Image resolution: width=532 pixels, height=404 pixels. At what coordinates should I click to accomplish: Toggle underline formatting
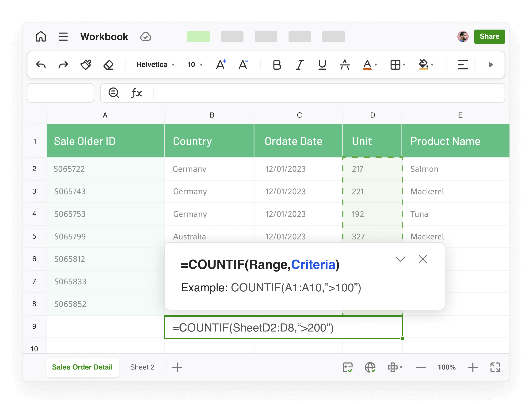(x=322, y=65)
